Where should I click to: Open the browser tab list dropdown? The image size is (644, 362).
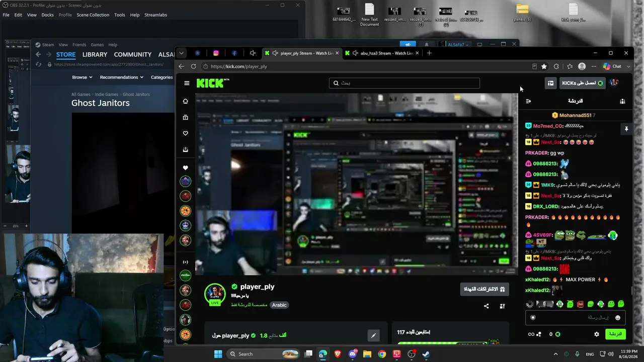[x=181, y=53]
